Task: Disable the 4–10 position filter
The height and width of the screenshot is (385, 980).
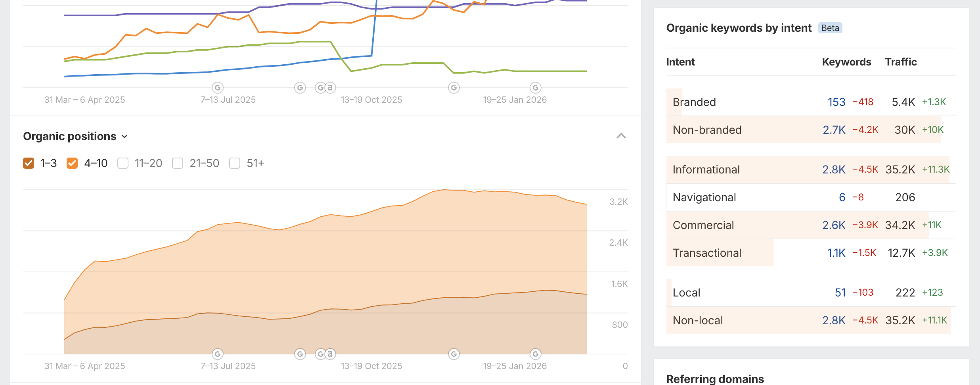Action: point(72,163)
